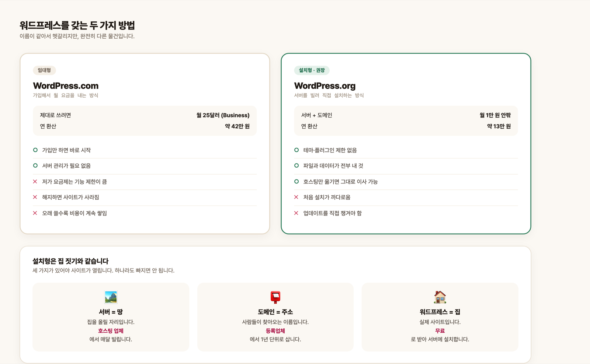Screen dimensions: 590x364
Task: Click the red X beside 오래 쓸수록 비용이 계속 쌓임
Action: tap(35, 213)
